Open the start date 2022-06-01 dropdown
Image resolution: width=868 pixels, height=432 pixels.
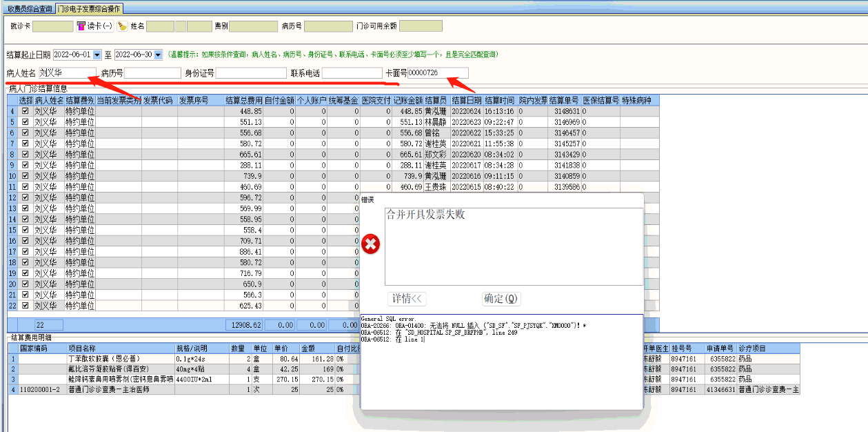coord(97,55)
